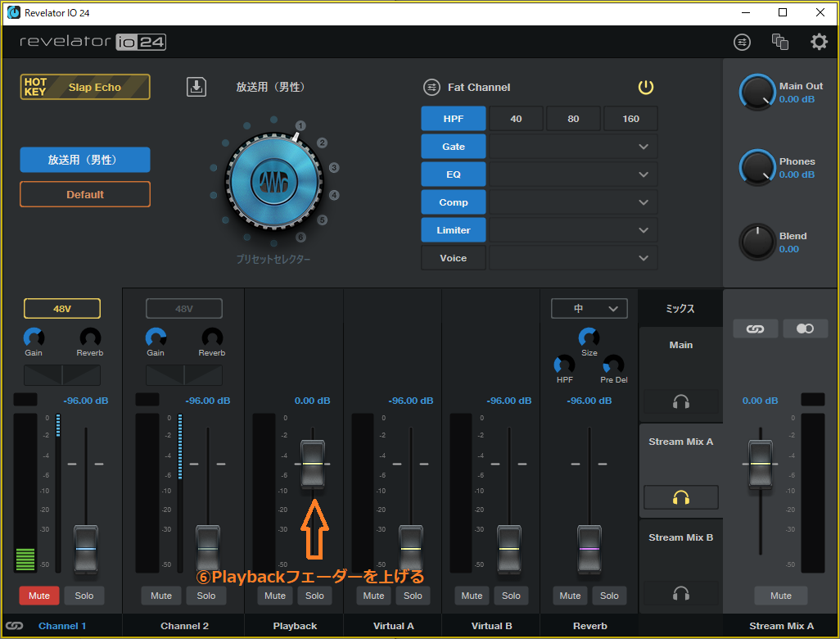Click the channel link icon beside Channel 1

pos(15,626)
